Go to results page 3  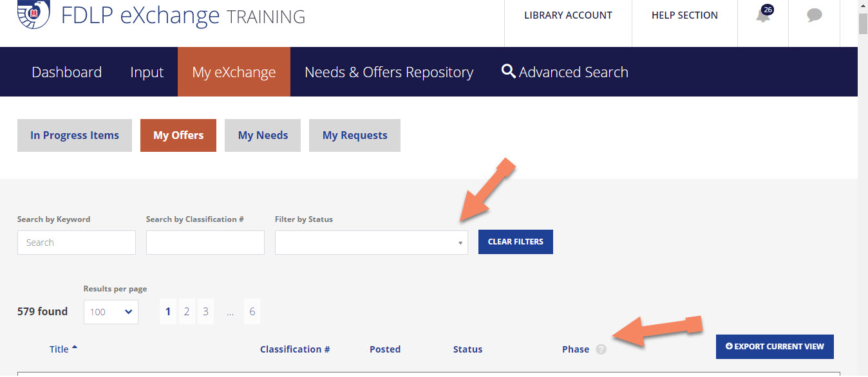[x=205, y=311]
